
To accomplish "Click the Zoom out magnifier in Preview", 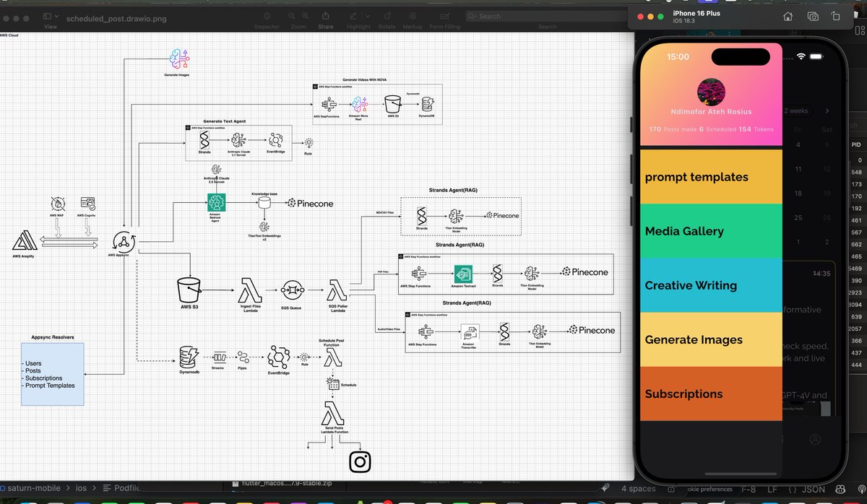I will click(x=292, y=16).
